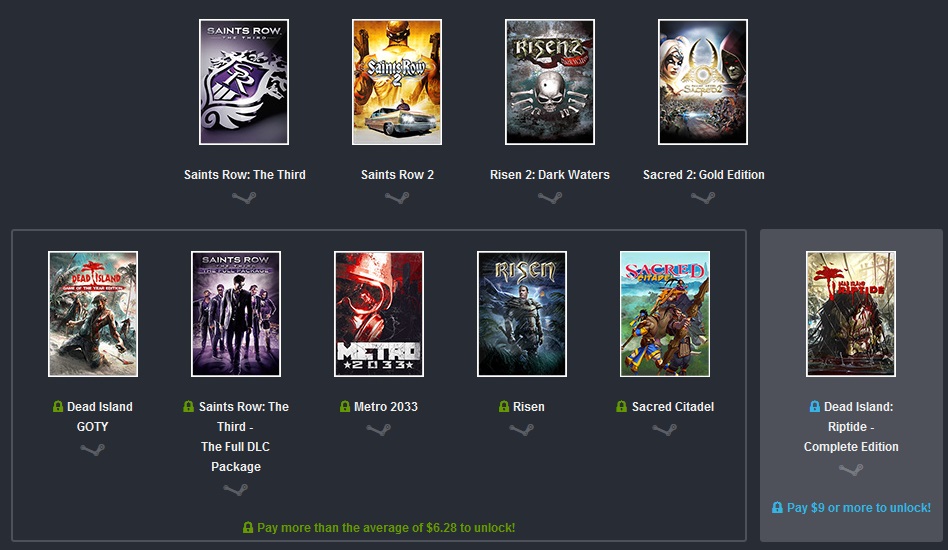Screen dimensions: 948x550
Task: Click the blue lock beside Dead Island: Riptide title
Action: [814, 407]
